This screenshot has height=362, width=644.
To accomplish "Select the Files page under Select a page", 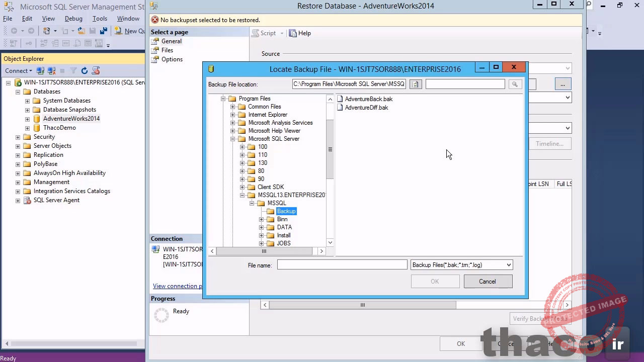I will (167, 50).
